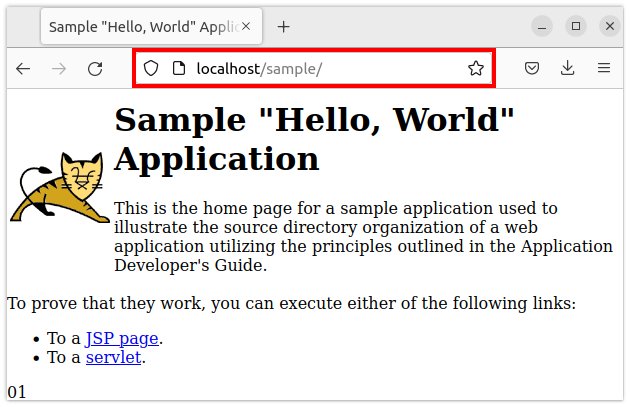Close the Sample "Hello, World" tab

click(247, 26)
